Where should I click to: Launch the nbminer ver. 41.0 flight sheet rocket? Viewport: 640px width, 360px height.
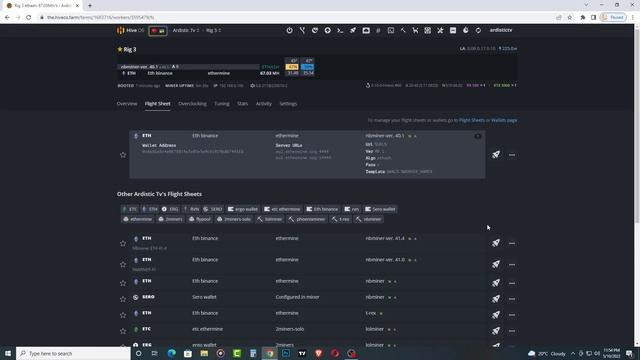coord(496,264)
